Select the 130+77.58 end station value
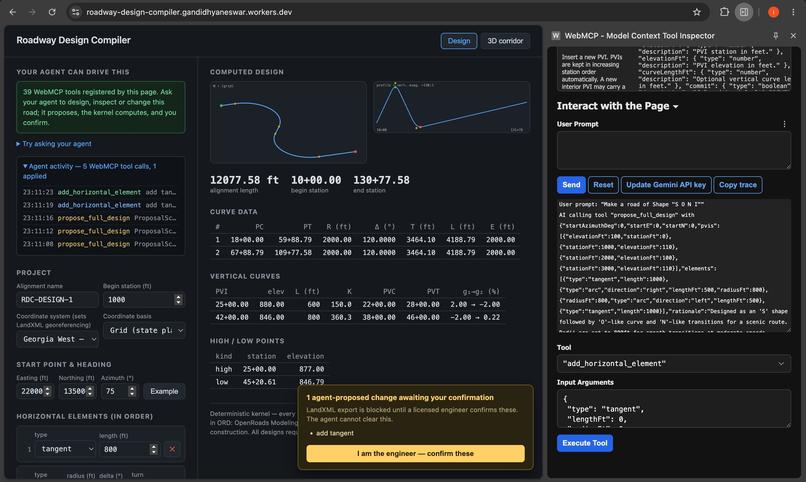This screenshot has height=482, width=806. tap(381, 180)
